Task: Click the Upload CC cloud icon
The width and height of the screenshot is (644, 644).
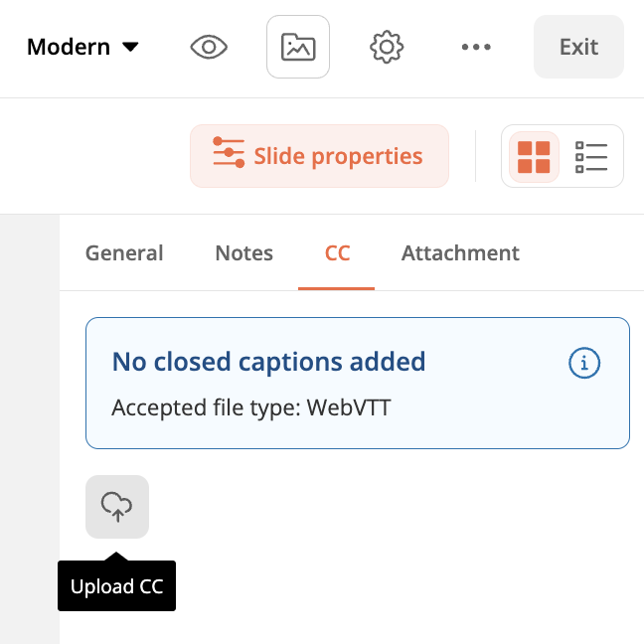Action: (x=117, y=507)
